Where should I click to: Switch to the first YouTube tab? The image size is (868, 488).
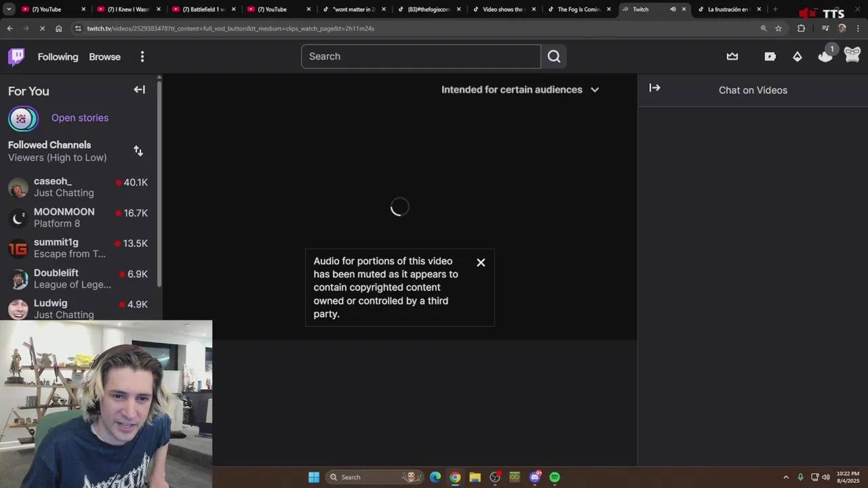click(53, 9)
